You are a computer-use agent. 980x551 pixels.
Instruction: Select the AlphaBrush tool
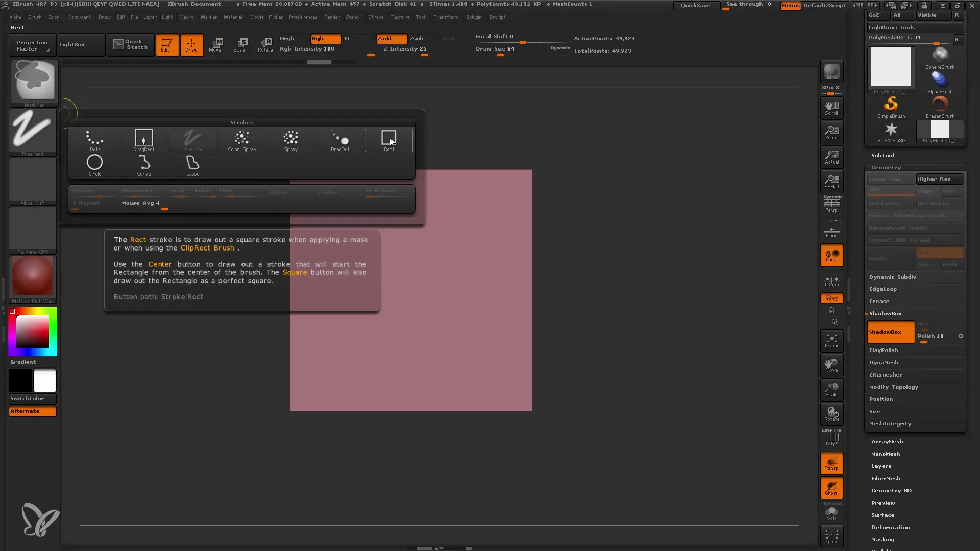pyautogui.click(x=940, y=83)
